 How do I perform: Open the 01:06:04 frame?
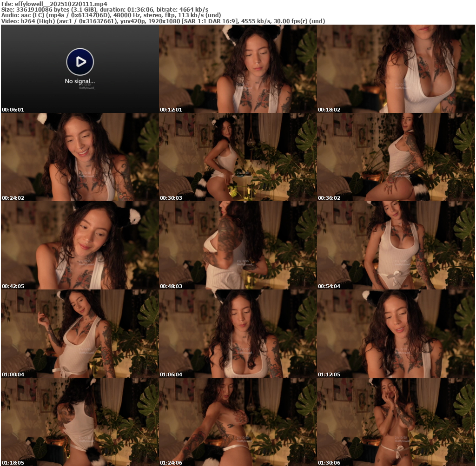pos(238,334)
